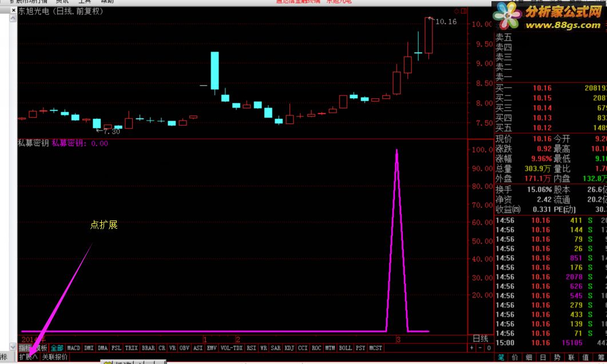Switch to the 指标 tab
The image size is (607, 364).
[x=25, y=348]
